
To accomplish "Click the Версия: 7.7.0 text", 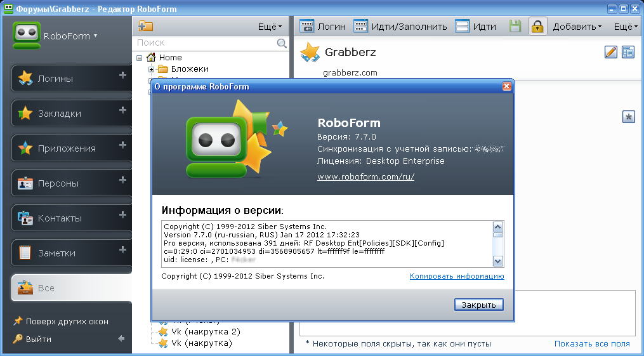I will click(346, 136).
